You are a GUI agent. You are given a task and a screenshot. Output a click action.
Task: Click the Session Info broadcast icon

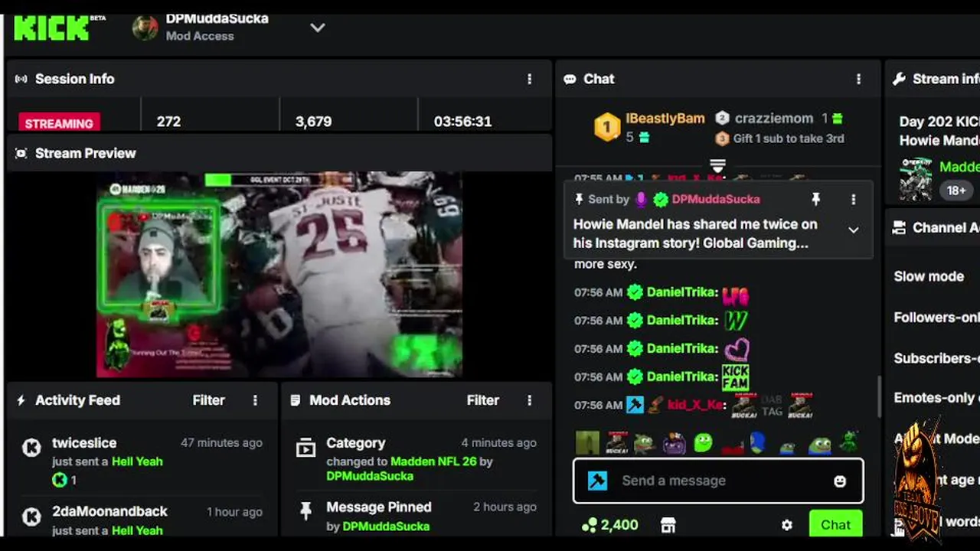[x=21, y=79]
